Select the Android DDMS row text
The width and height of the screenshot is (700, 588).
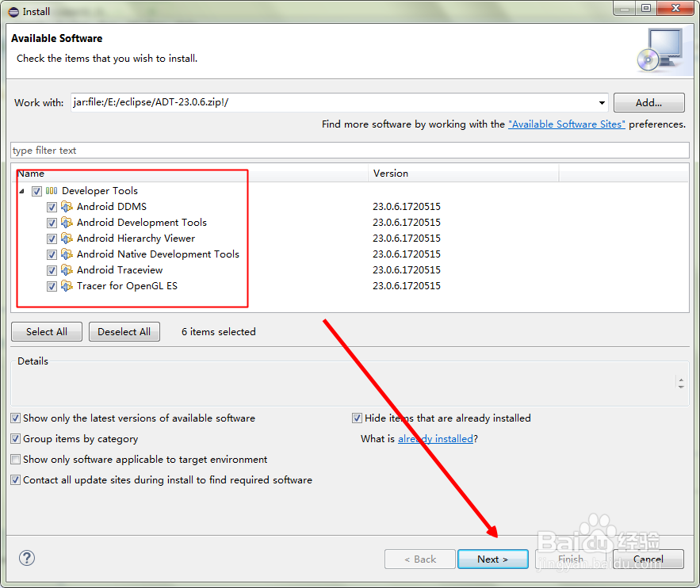[112, 207]
